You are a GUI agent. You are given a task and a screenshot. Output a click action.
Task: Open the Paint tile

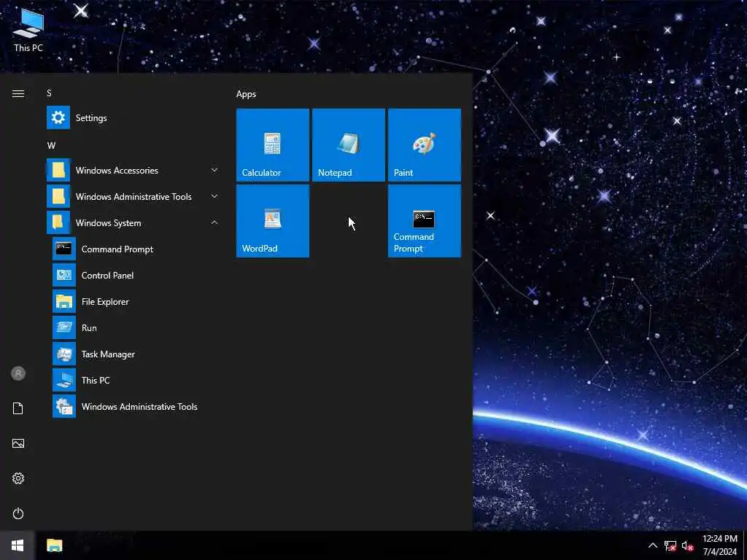424,145
